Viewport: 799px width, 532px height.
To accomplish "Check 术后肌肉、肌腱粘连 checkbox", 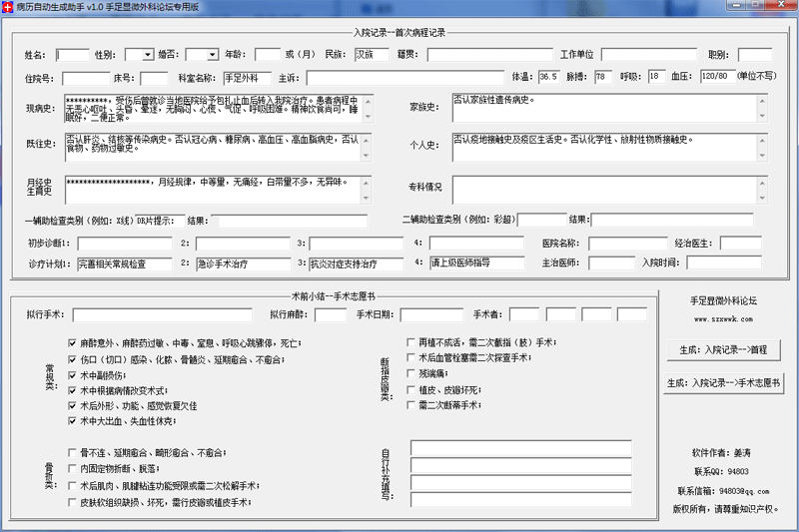I will point(72,486).
